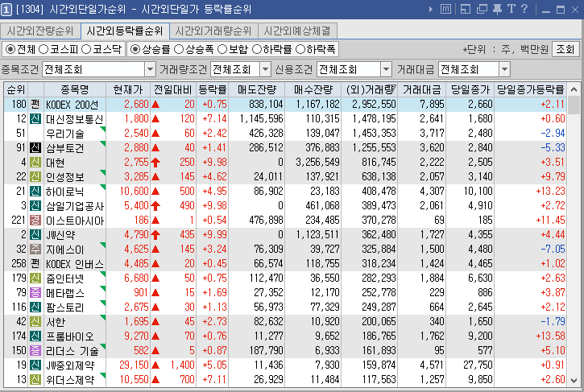Open the memo icon in title bar
This screenshot has height=392, width=584.
coord(445,9)
